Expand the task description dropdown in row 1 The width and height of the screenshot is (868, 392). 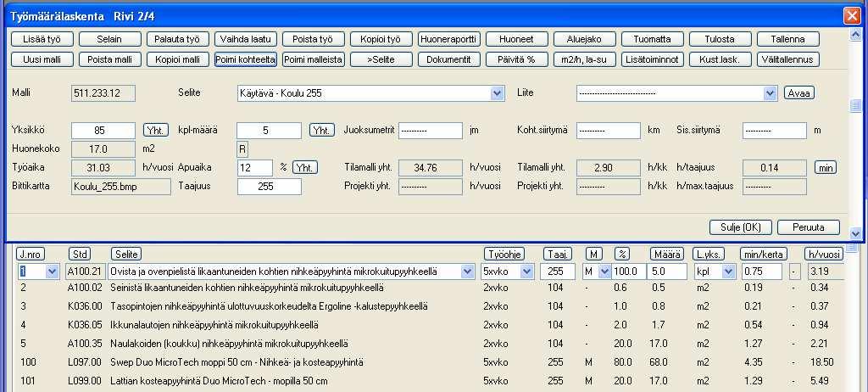coord(468,272)
